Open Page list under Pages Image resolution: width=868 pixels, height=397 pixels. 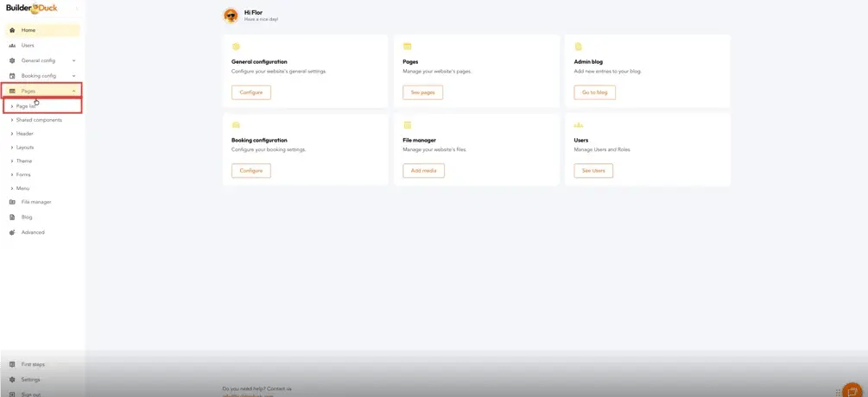click(26, 106)
